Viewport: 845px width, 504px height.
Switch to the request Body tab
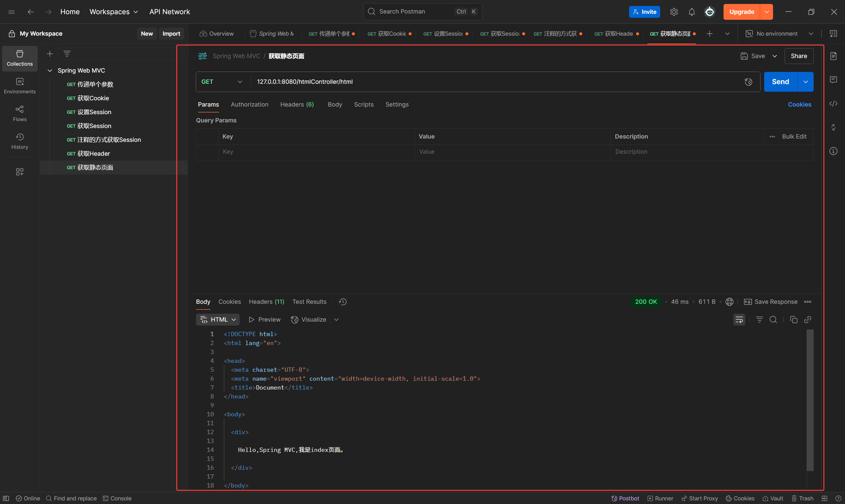click(x=335, y=105)
